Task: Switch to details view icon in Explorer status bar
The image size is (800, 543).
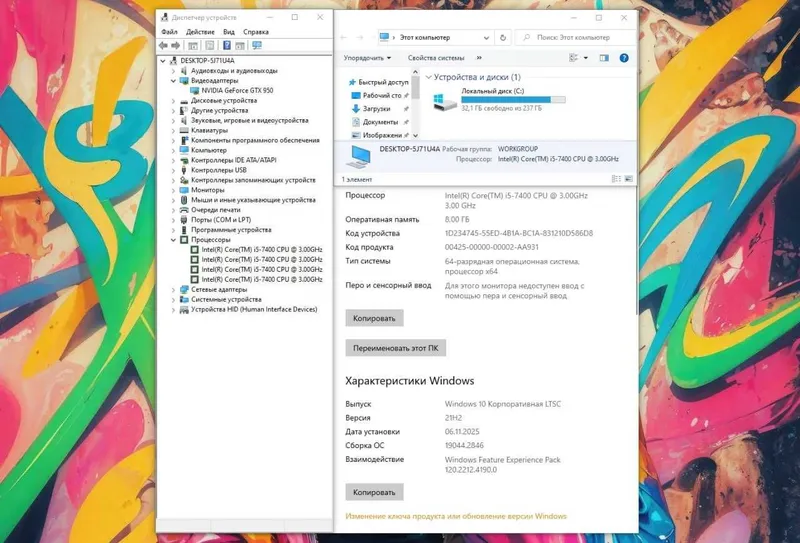Action: pyautogui.click(x=616, y=179)
